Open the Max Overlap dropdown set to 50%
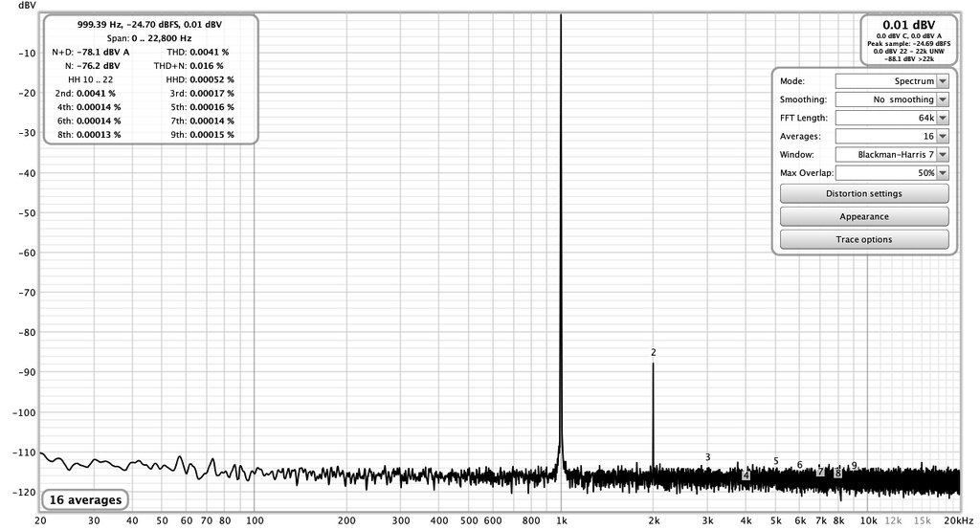980x530 pixels. pos(892,172)
